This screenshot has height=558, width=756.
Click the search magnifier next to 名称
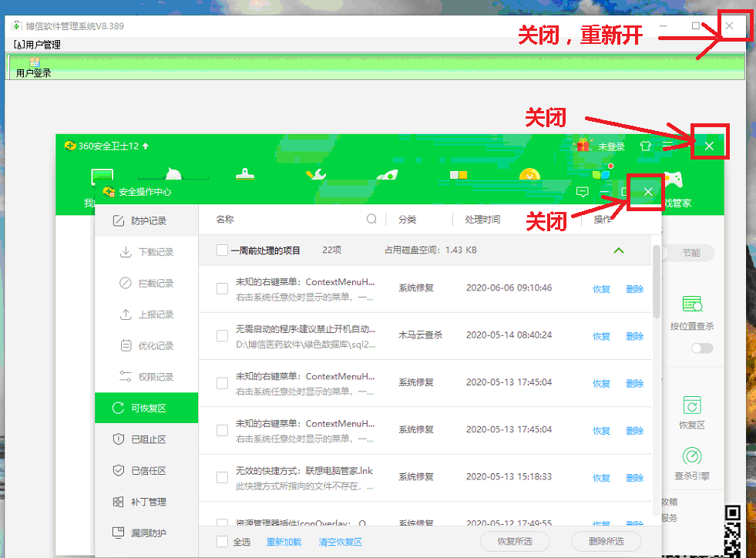(371, 219)
